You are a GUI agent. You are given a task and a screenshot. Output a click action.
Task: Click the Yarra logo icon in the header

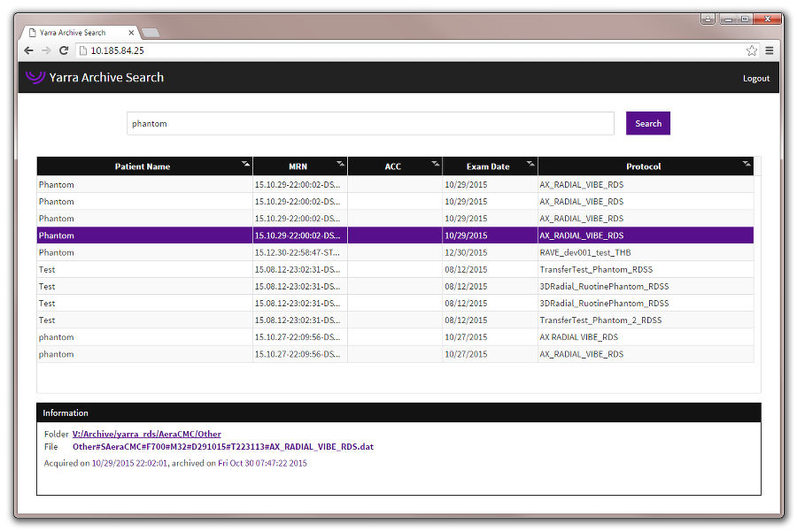click(x=34, y=78)
